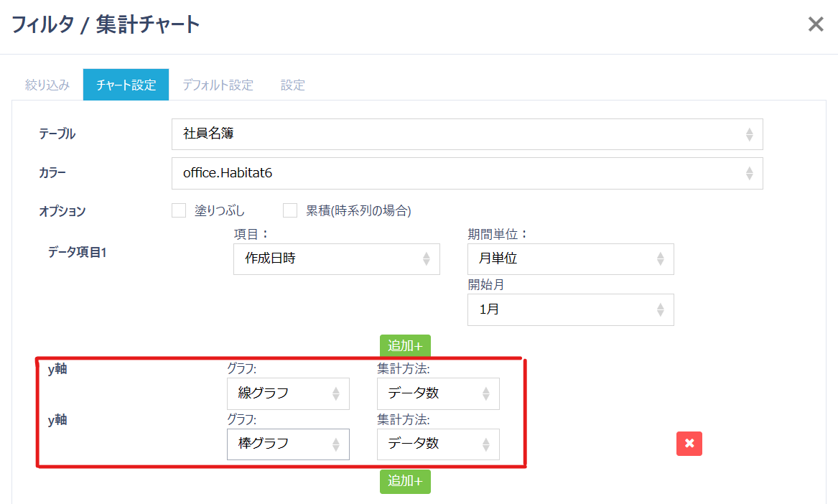Click the 追加+ button below データ項目1
The width and height of the screenshot is (838, 504).
(x=405, y=345)
